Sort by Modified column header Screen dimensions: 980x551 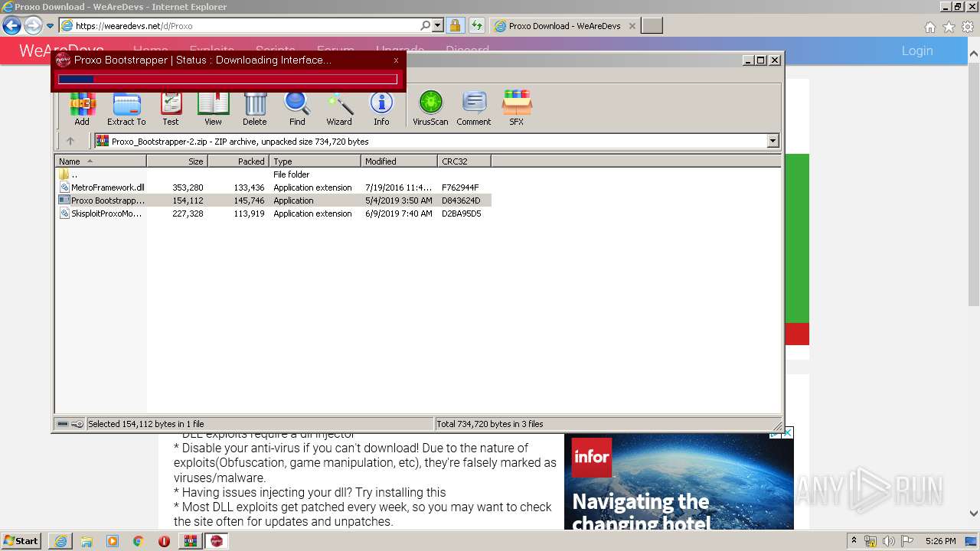coord(399,161)
